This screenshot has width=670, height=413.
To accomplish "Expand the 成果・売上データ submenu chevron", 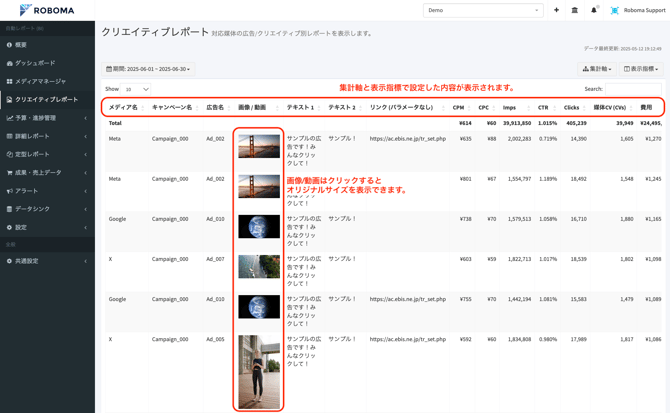I will coord(85,173).
